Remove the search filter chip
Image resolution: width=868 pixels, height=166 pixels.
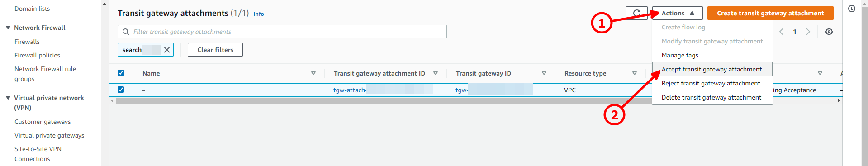point(167,50)
